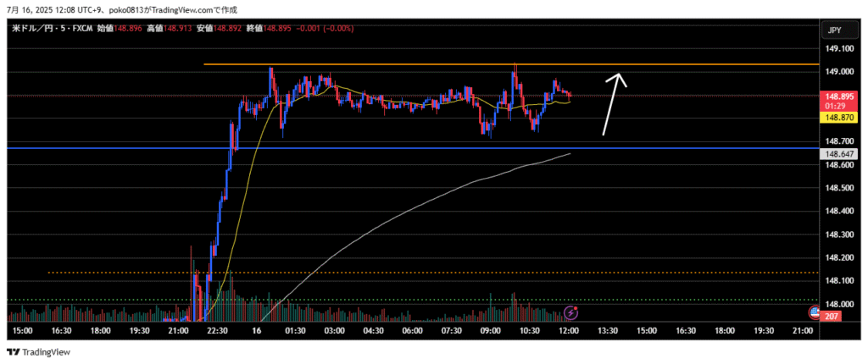The width and height of the screenshot is (868, 364).
Task: Click the 16 date marker on time axis
Action: 257,331
